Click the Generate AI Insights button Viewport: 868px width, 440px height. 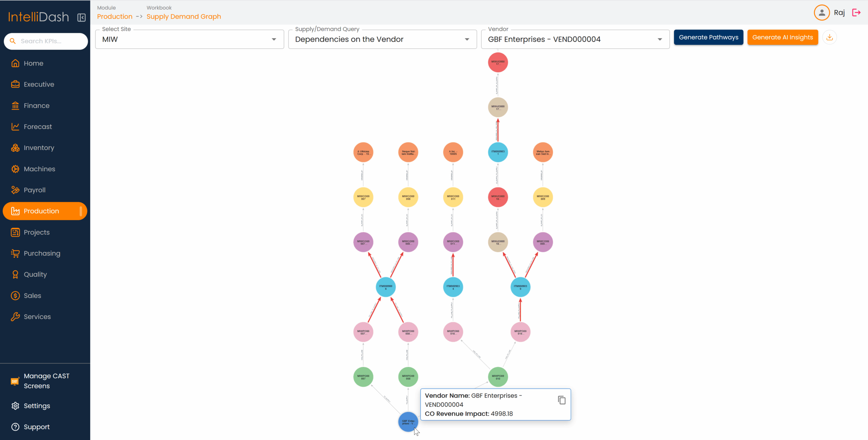point(782,37)
